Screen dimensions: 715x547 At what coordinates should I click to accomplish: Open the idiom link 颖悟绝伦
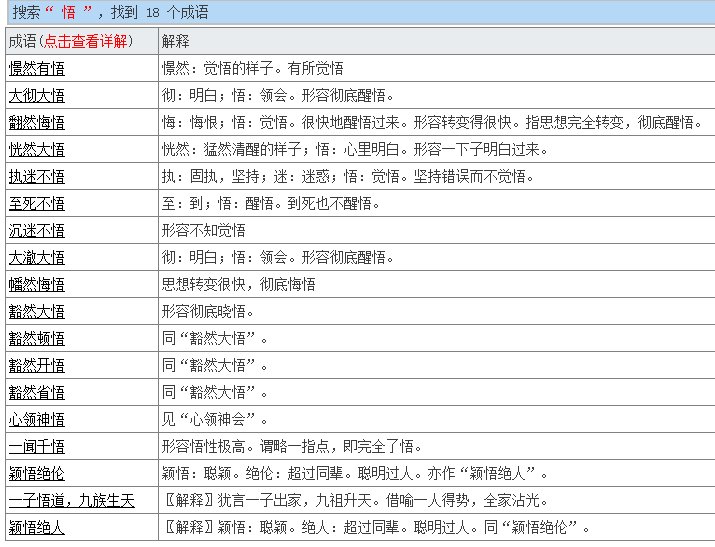[36, 474]
